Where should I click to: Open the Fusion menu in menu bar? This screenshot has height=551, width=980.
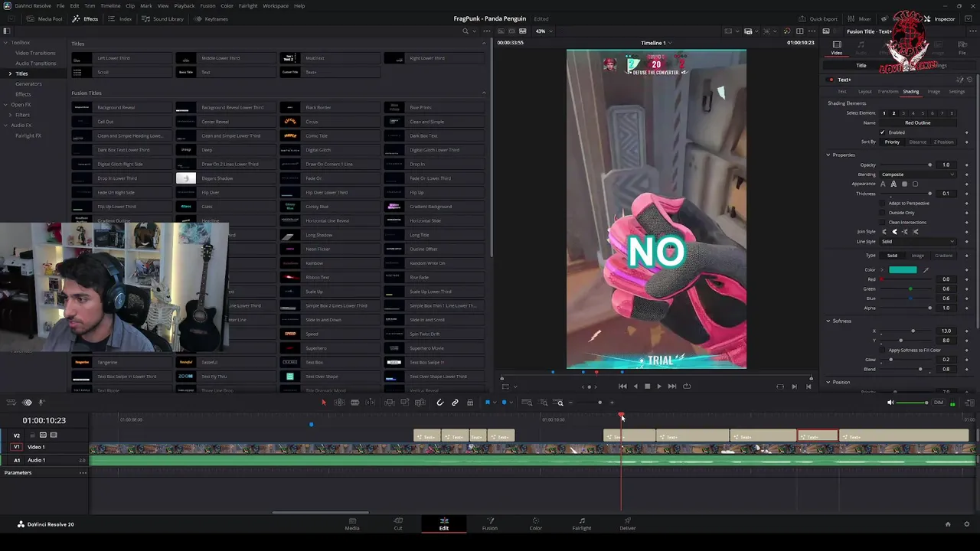tap(207, 5)
